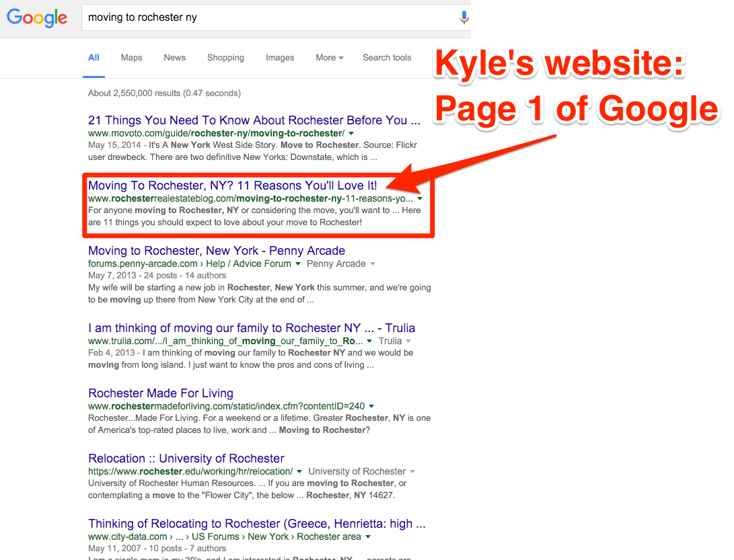This screenshot has height=560, width=734.
Task: Expand rochestermadeforliving.com URL dropdown arrow
Action: point(371,406)
